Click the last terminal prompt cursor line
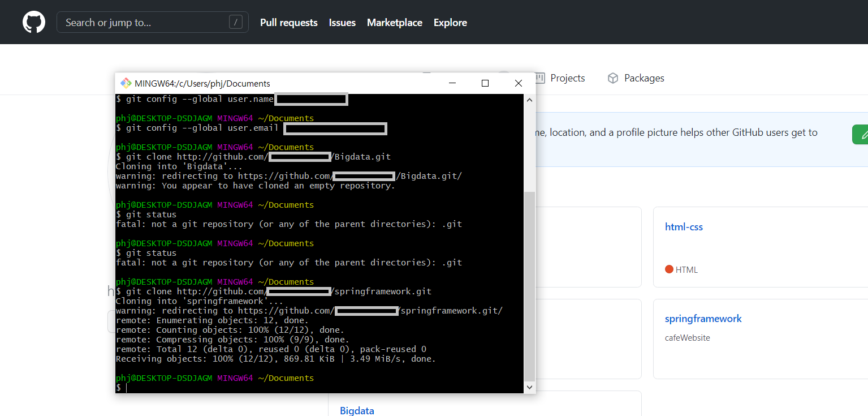Screen dimensions: 868x416 pos(122,388)
